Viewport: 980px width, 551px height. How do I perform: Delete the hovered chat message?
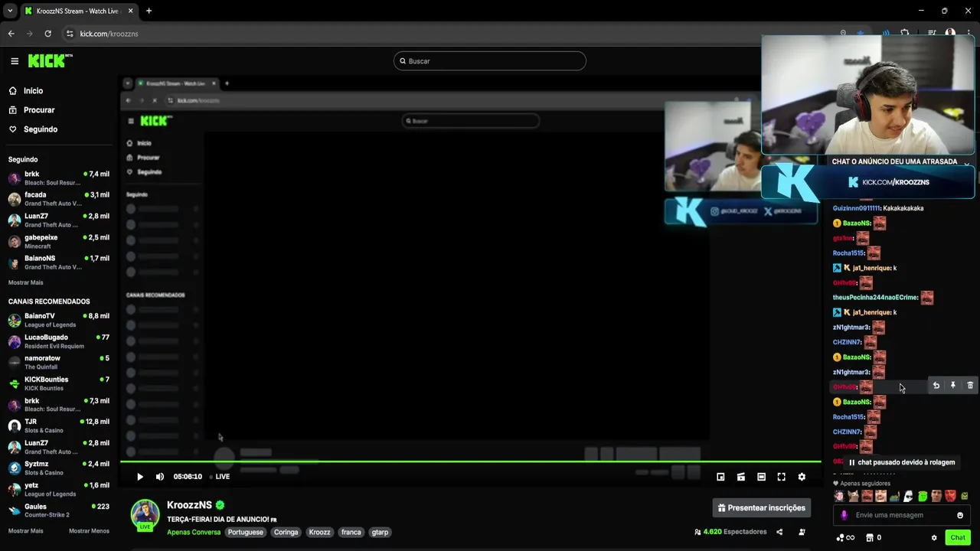pyautogui.click(x=970, y=386)
